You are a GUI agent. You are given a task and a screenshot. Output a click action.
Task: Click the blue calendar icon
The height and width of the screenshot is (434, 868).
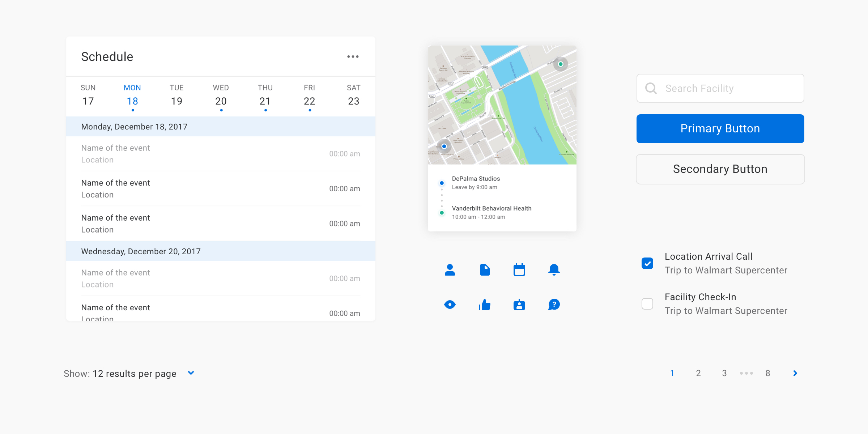[519, 270]
